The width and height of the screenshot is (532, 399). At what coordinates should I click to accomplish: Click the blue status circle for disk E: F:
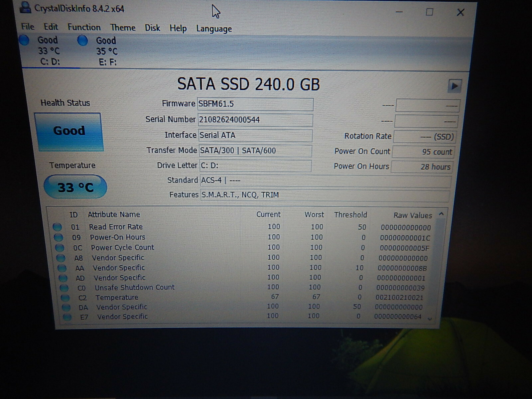coord(82,41)
